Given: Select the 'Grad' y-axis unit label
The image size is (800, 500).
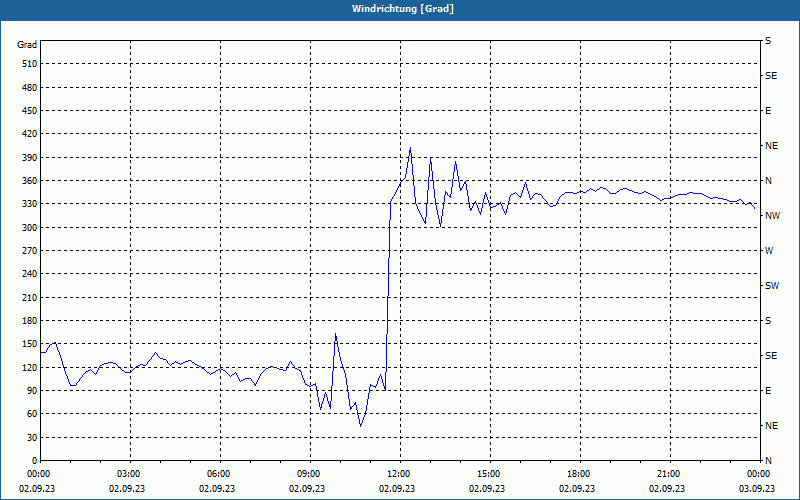Looking at the screenshot, I should point(27,45).
